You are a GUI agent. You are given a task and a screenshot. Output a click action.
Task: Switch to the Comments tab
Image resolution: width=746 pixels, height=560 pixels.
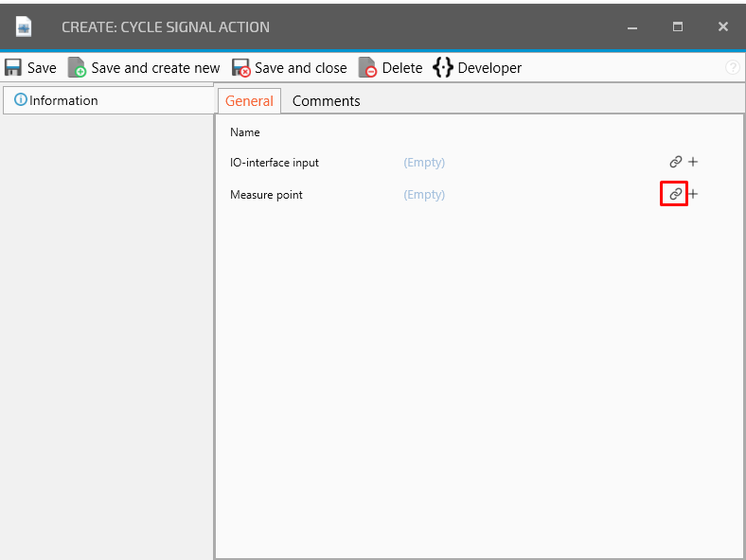click(326, 101)
